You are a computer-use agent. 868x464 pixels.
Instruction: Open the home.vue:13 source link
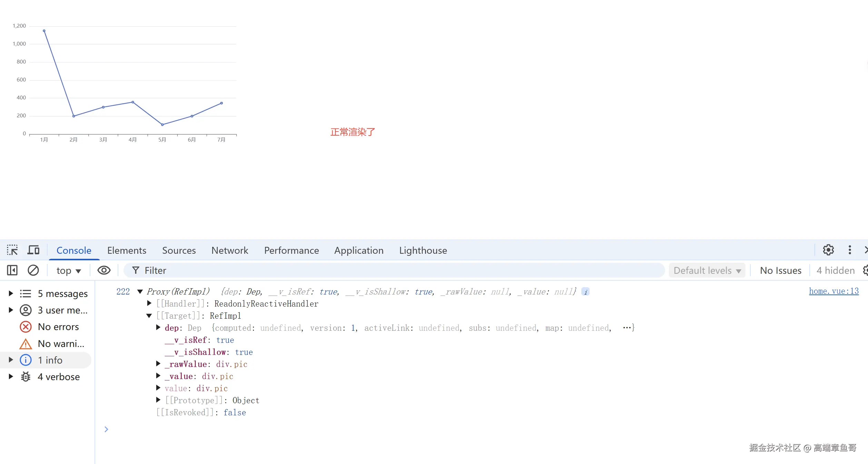tap(834, 291)
